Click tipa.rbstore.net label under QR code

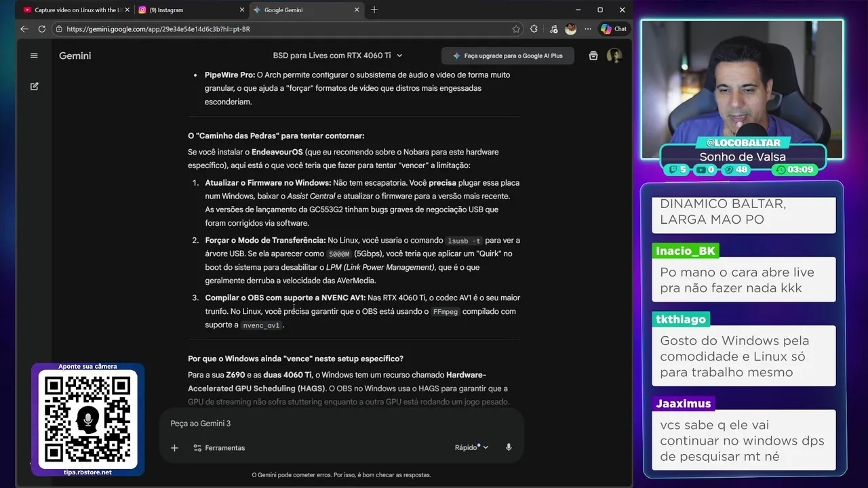(87, 472)
